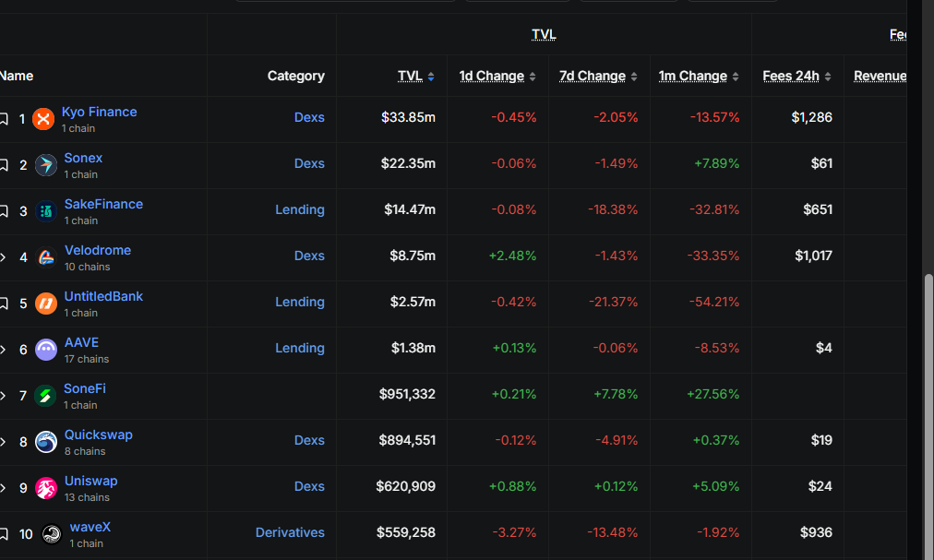Image resolution: width=934 pixels, height=560 pixels.
Task: Bookmark the SakeFinance row
Action: pyautogui.click(x=4, y=211)
